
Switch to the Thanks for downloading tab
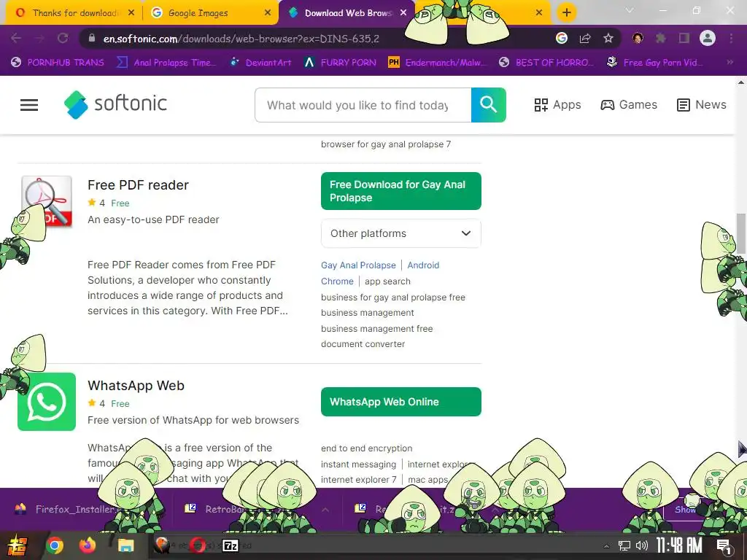coord(73,13)
